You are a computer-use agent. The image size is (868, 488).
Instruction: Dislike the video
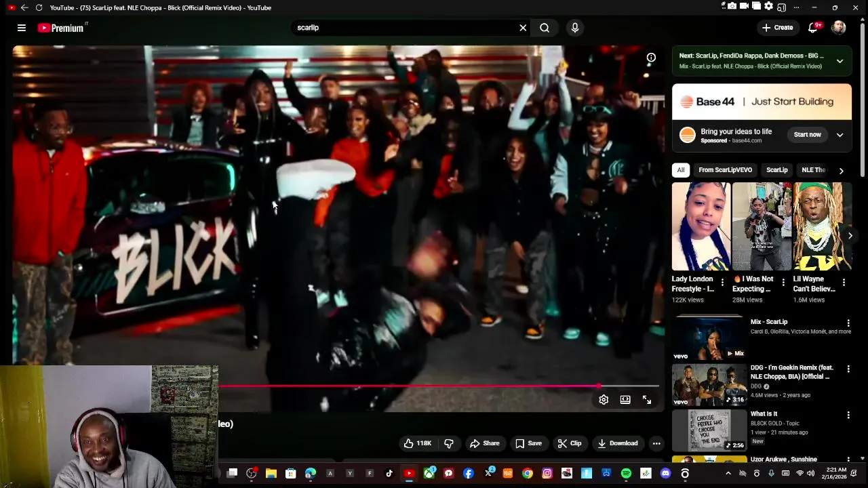tap(449, 443)
